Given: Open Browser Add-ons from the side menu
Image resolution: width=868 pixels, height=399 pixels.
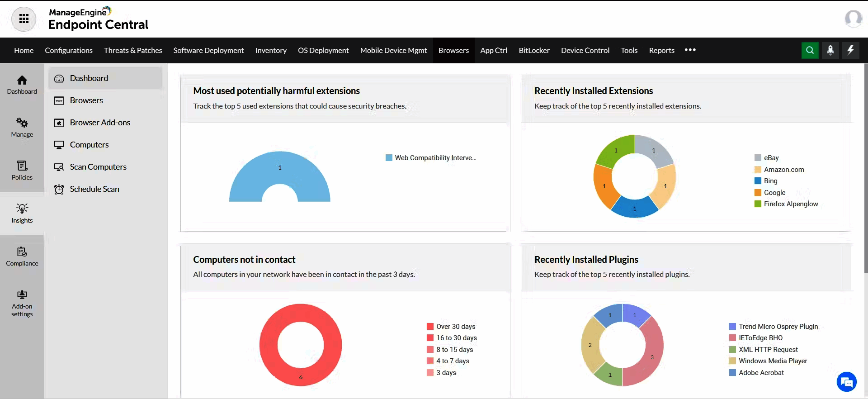Looking at the screenshot, I should pyautogui.click(x=100, y=123).
